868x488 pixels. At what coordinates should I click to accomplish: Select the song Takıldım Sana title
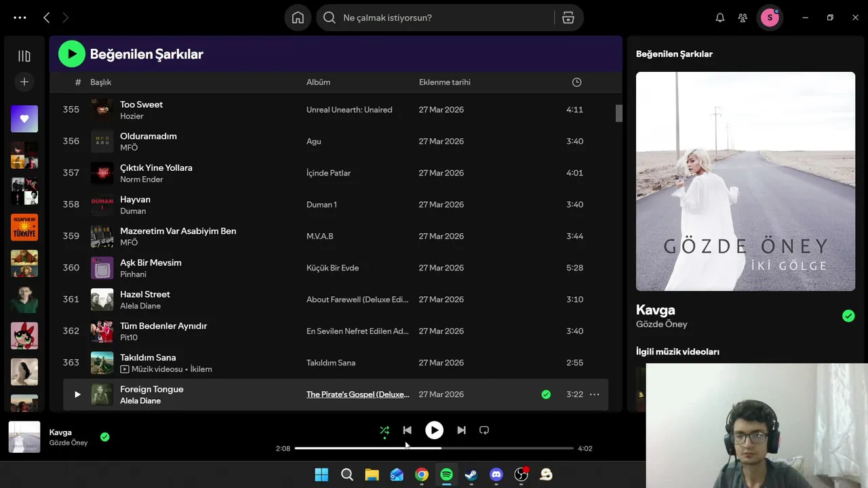(148, 358)
